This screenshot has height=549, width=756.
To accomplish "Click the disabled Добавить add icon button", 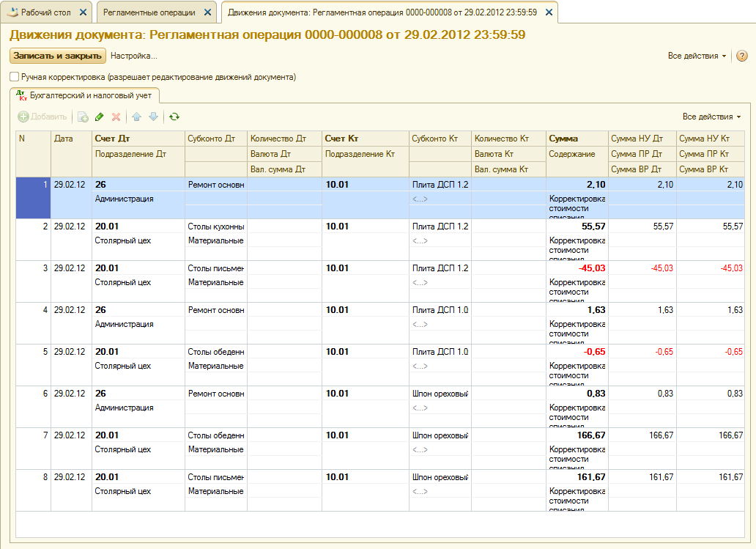I will (42, 117).
